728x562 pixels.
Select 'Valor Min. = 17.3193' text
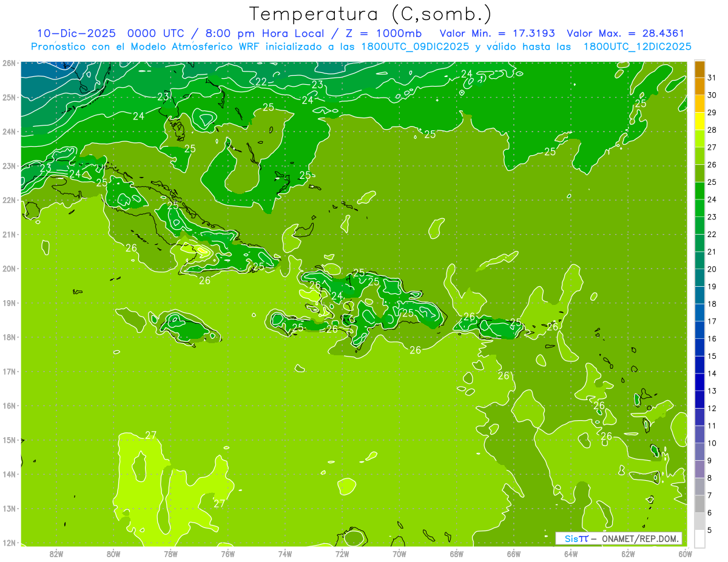tap(498, 33)
